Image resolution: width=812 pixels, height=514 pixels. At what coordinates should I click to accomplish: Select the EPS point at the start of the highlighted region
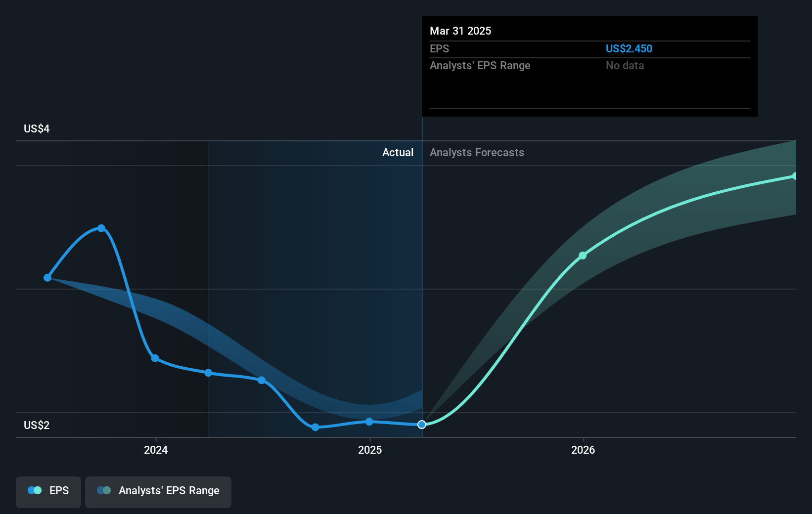coord(208,373)
